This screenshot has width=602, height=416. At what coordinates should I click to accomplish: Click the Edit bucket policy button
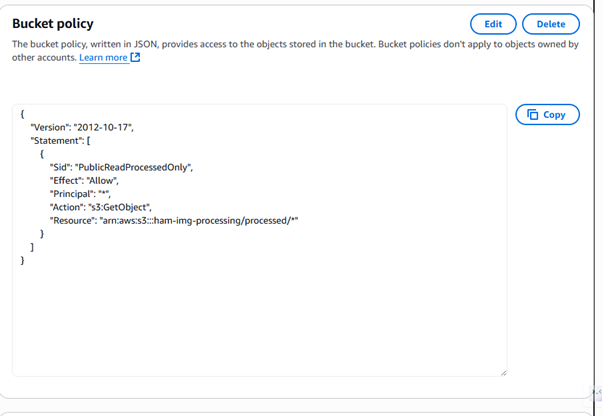(493, 24)
